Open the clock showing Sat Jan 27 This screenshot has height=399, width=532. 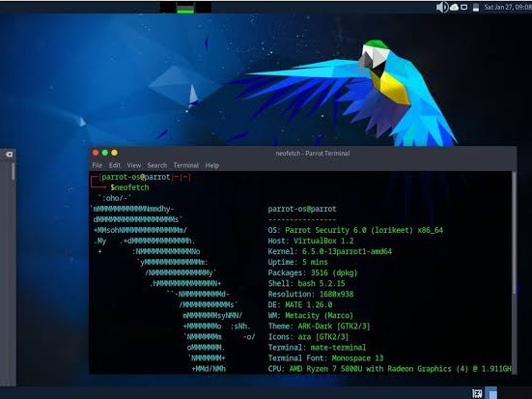tap(508, 7)
